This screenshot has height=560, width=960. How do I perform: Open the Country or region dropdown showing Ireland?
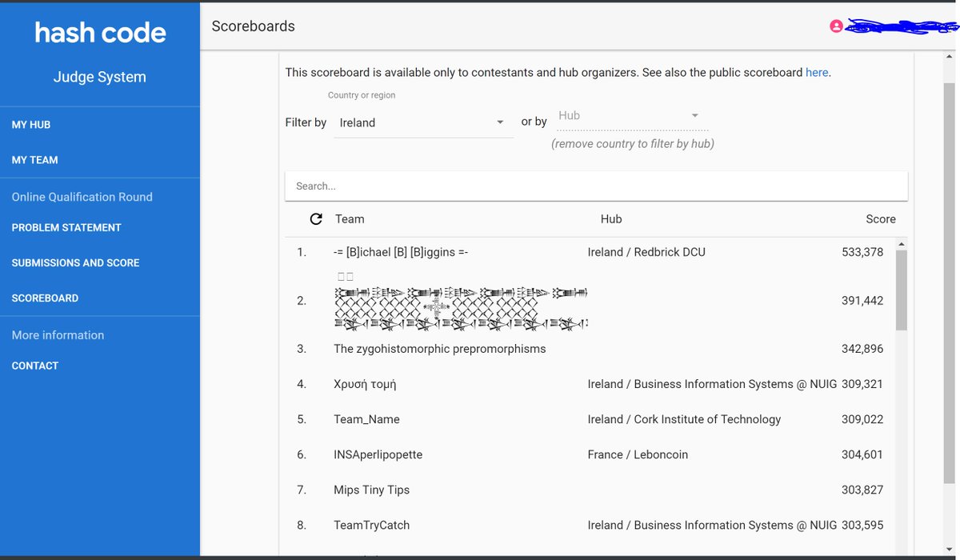tap(423, 122)
